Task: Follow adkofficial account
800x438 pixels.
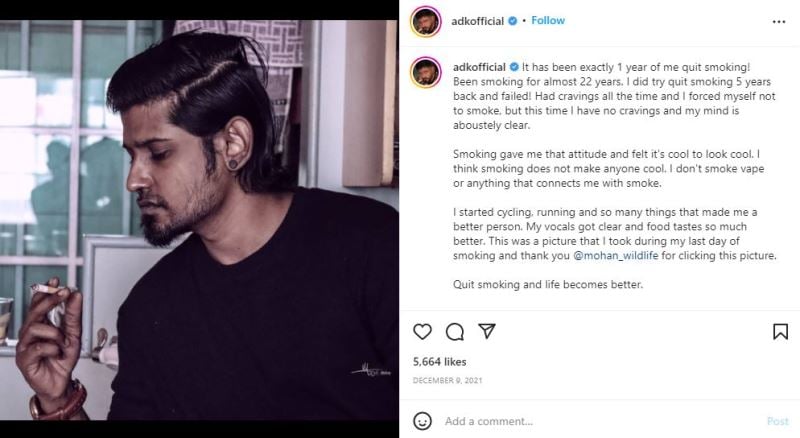Action: tap(548, 20)
